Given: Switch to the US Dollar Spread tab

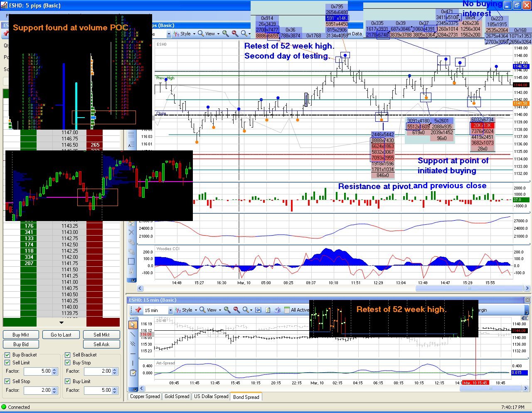Looking at the screenshot, I should pyautogui.click(x=211, y=396).
